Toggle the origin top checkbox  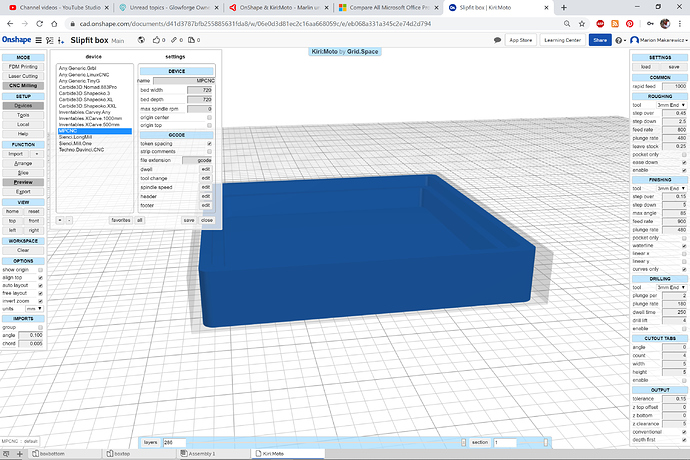tap(209, 125)
